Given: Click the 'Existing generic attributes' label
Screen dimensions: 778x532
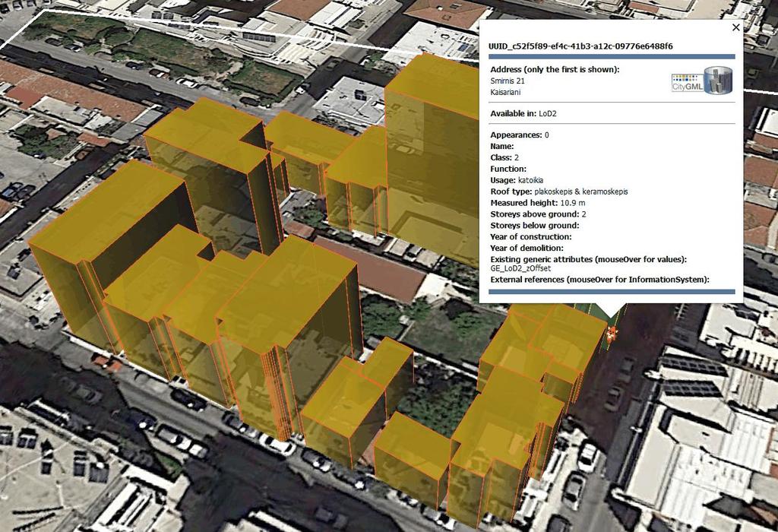Looking at the screenshot, I should coord(589,260).
